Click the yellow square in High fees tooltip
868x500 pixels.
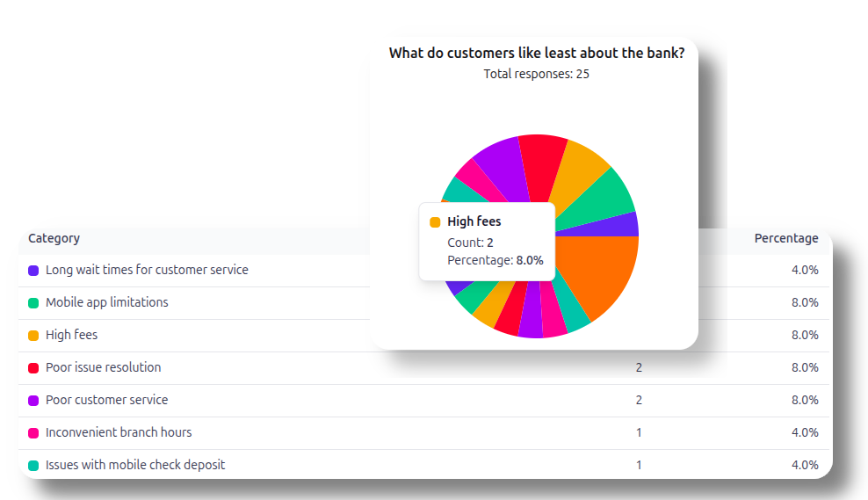pos(435,222)
